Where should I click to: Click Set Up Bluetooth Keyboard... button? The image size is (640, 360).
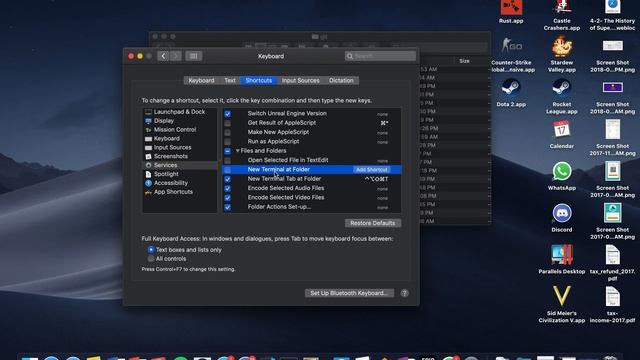(x=349, y=293)
